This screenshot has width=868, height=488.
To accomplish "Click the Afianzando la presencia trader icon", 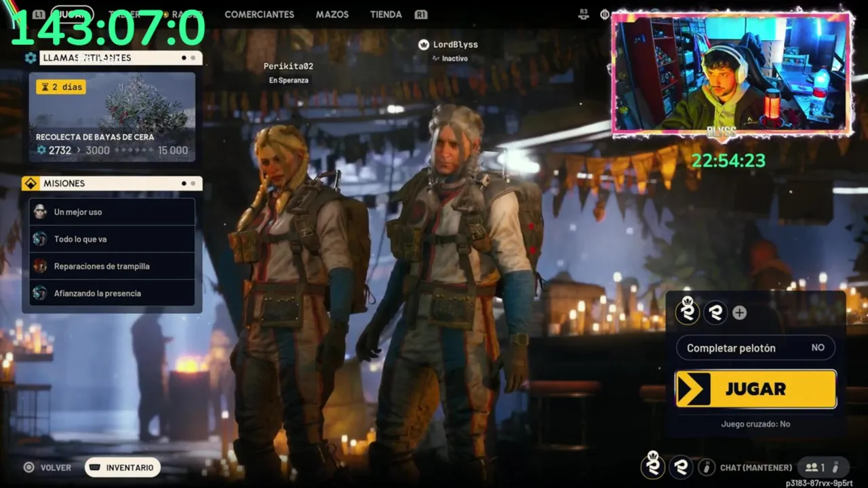I will pyautogui.click(x=40, y=293).
